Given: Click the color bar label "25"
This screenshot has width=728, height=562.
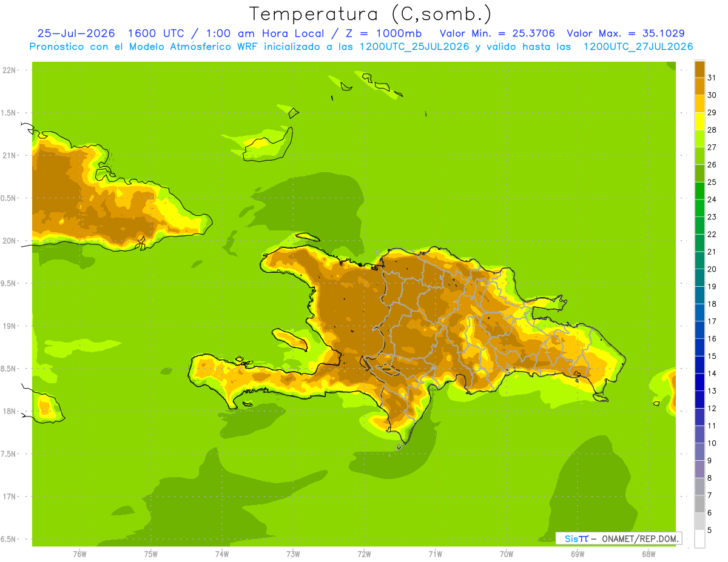Looking at the screenshot, I should tap(712, 182).
